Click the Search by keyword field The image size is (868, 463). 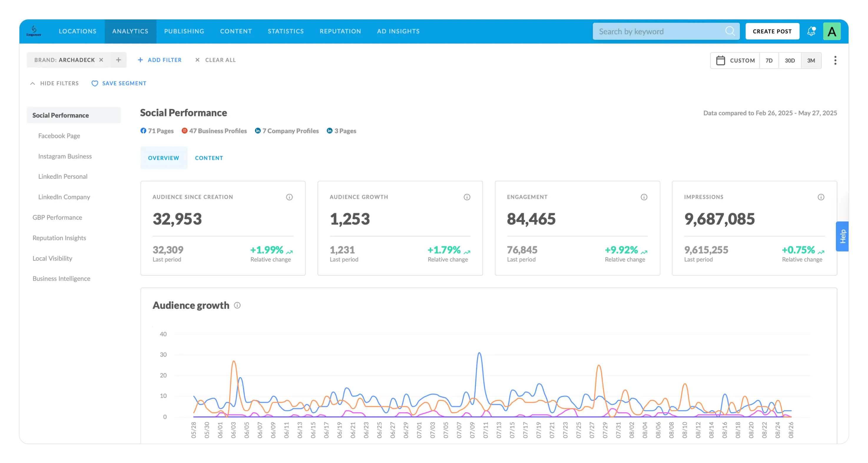click(x=657, y=31)
